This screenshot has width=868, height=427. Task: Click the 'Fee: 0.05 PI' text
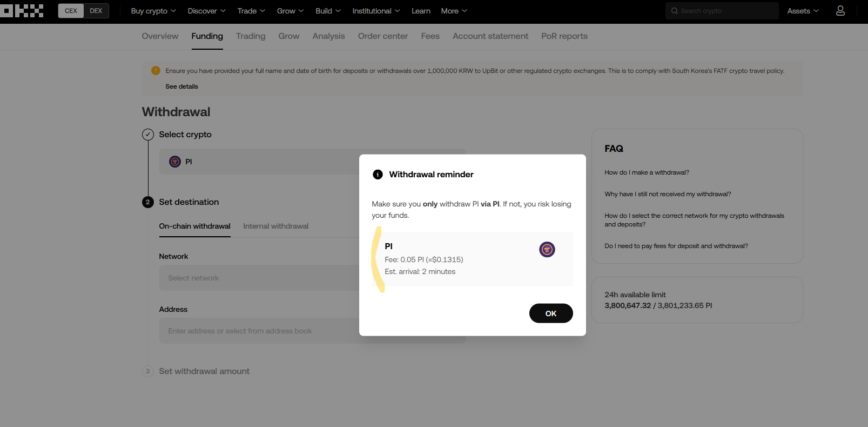pos(424,259)
